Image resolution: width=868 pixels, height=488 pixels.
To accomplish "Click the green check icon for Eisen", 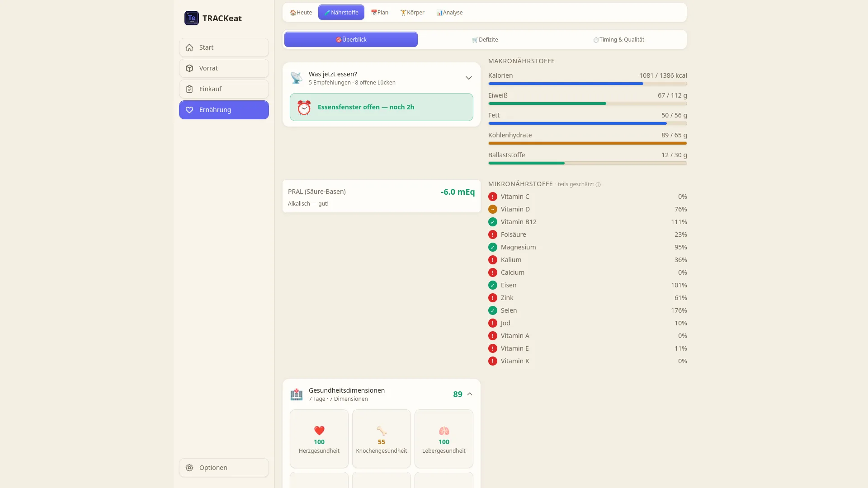I will click(x=493, y=285).
